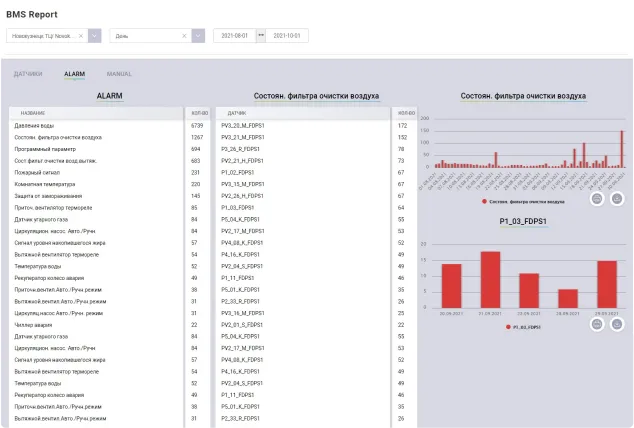Expand the День period dropdown arrow
The height and width of the screenshot is (428, 634).
coord(199,35)
